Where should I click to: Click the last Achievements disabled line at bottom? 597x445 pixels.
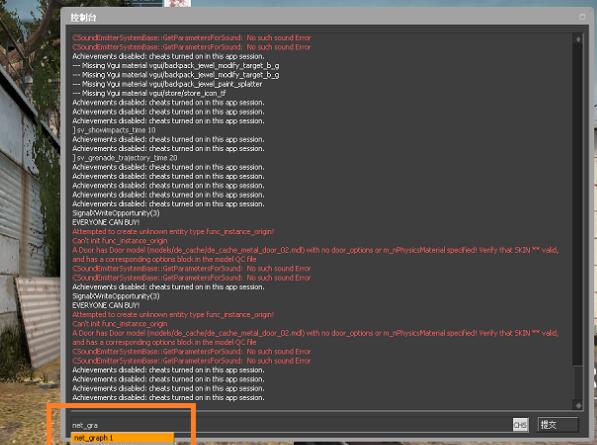(168, 397)
